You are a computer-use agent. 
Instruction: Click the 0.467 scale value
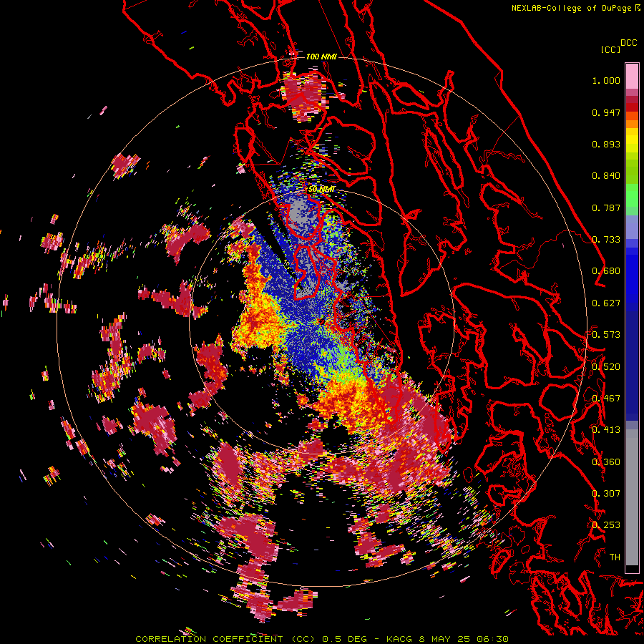(606, 399)
